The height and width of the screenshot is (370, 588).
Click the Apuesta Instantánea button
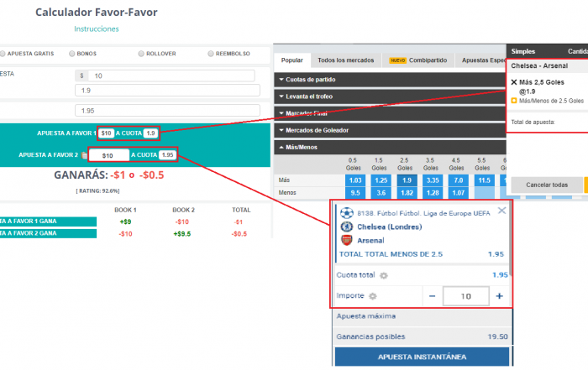tap(423, 357)
